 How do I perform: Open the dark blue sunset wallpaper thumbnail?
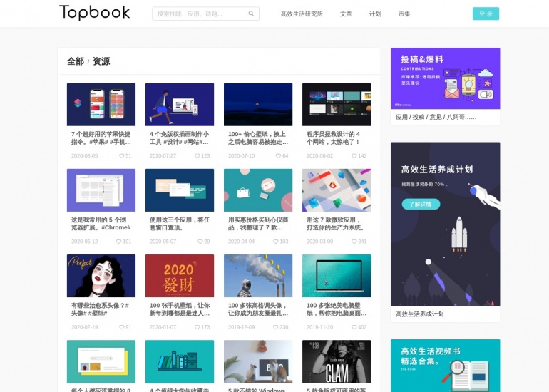[x=258, y=104]
